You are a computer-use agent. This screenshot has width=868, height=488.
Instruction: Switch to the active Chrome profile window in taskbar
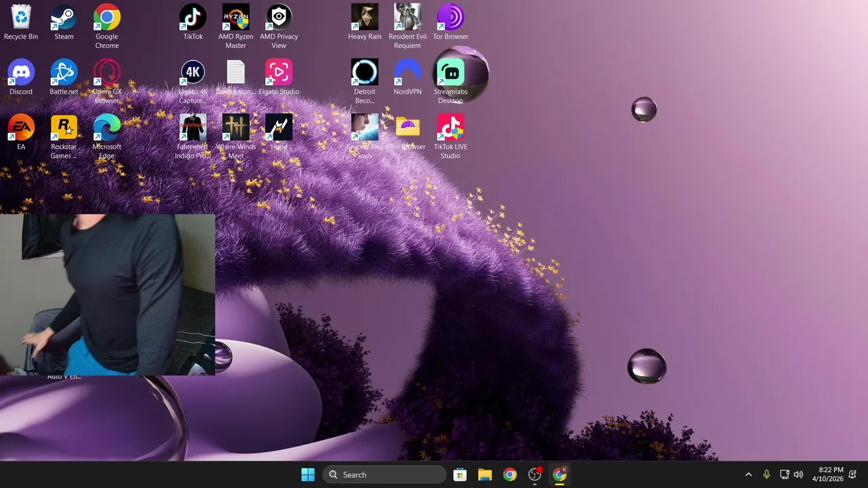pos(559,474)
